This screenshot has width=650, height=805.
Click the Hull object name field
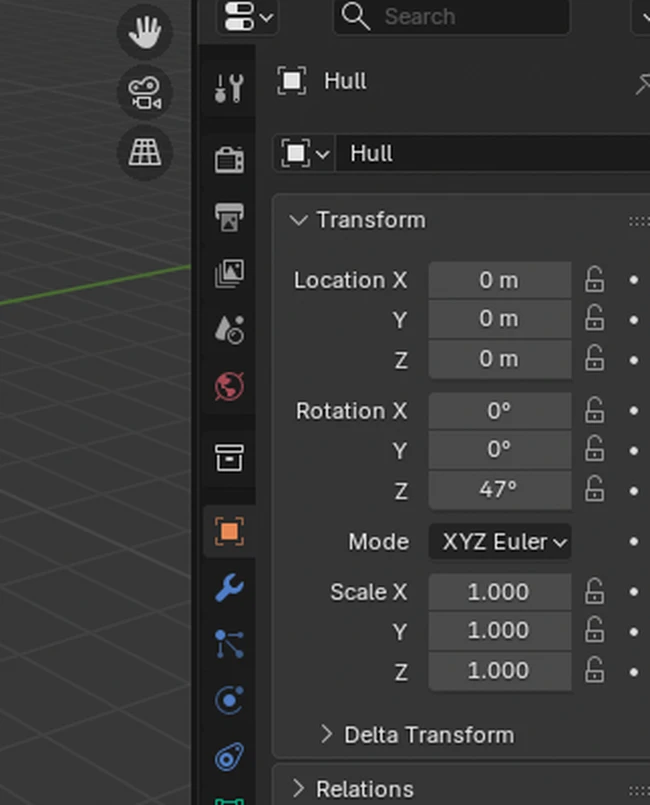(x=493, y=153)
